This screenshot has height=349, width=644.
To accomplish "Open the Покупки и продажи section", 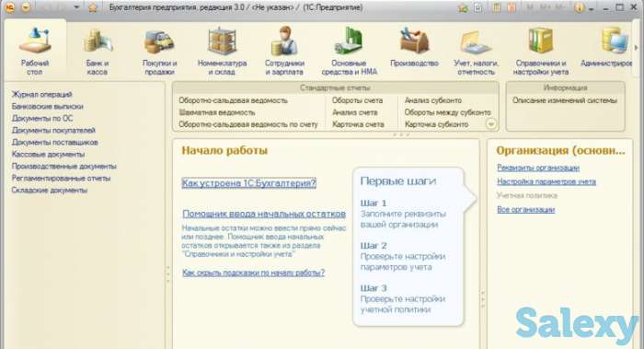I will (x=160, y=50).
